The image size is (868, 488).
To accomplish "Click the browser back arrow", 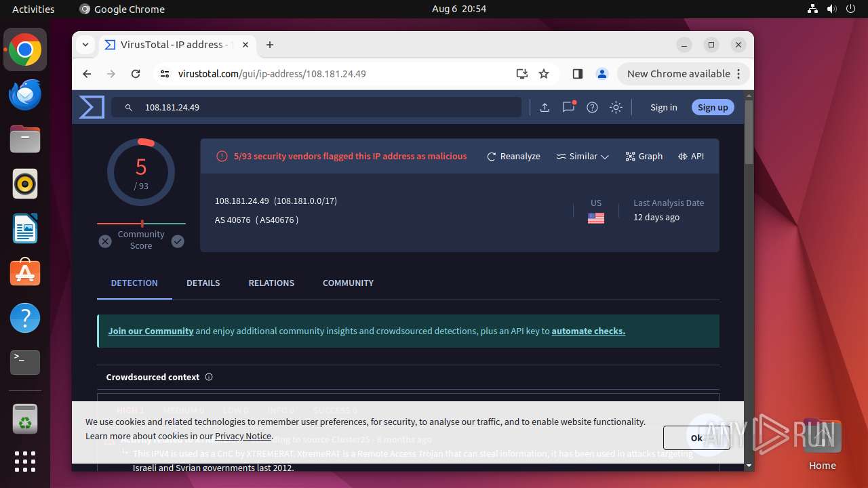I will pyautogui.click(x=87, y=74).
